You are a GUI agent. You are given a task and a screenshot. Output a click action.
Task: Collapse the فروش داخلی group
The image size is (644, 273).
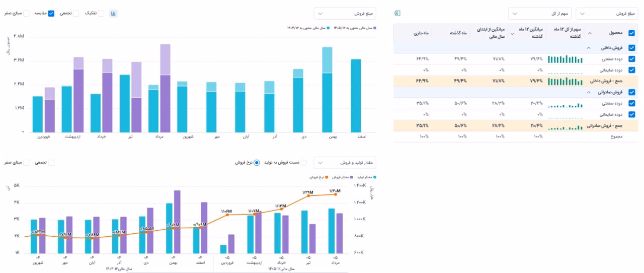tap(588, 48)
